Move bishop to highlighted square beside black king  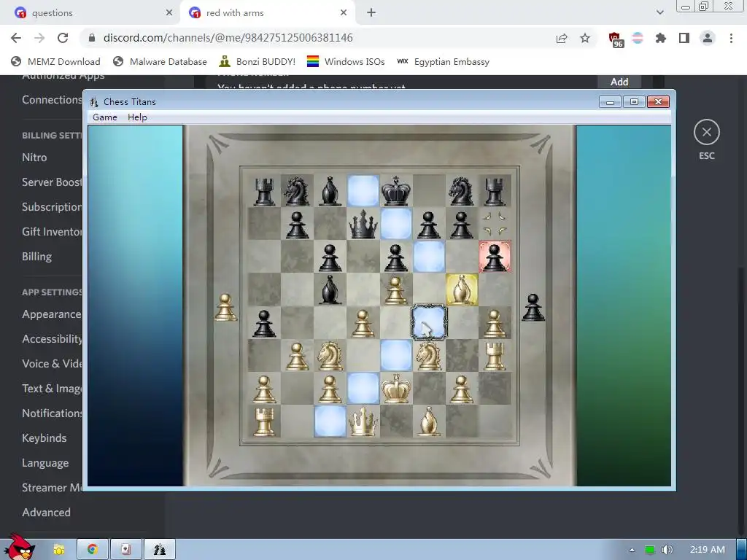(x=363, y=190)
